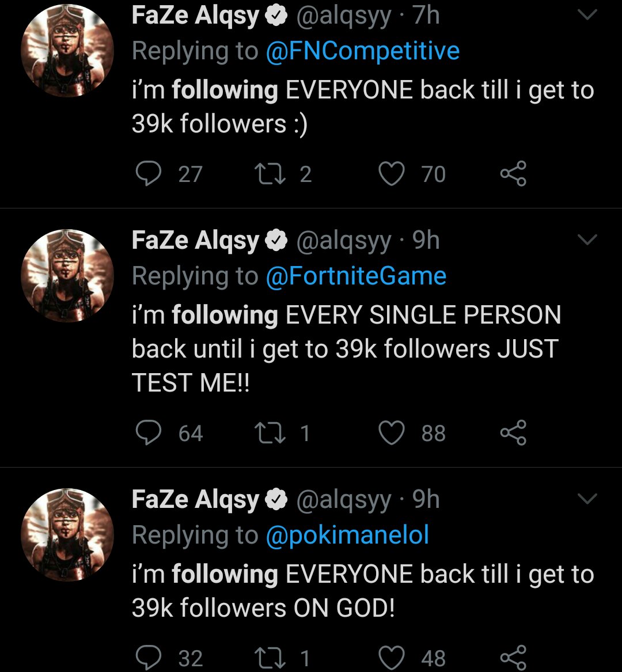Share the JUST TEST ME tweet

tap(513, 433)
